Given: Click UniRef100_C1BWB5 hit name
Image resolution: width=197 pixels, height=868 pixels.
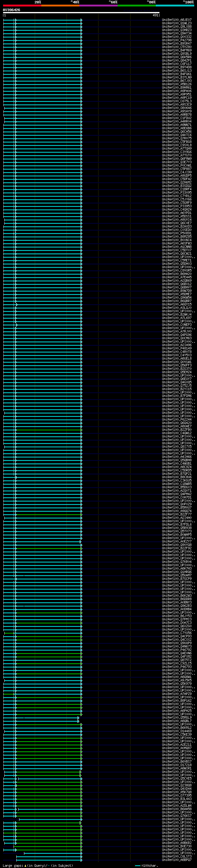Looking at the screenshot, I should 177,484.
